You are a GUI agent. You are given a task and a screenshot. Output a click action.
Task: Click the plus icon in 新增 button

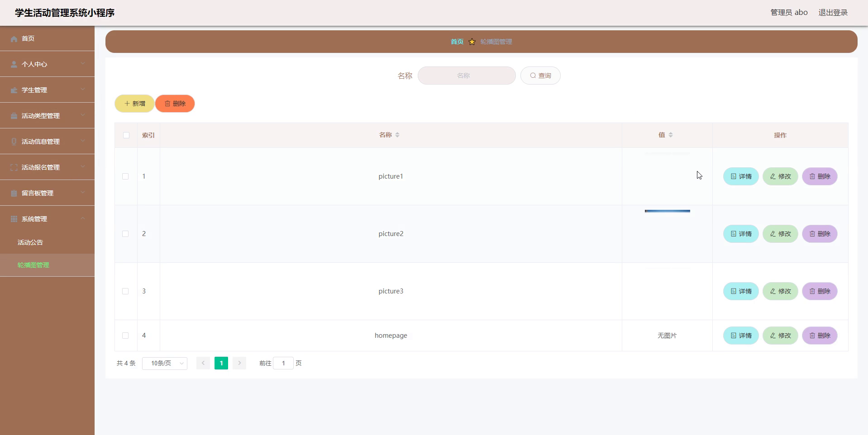click(127, 104)
